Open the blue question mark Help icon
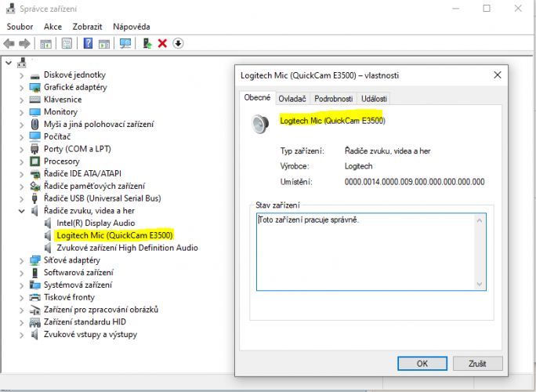 click(88, 43)
